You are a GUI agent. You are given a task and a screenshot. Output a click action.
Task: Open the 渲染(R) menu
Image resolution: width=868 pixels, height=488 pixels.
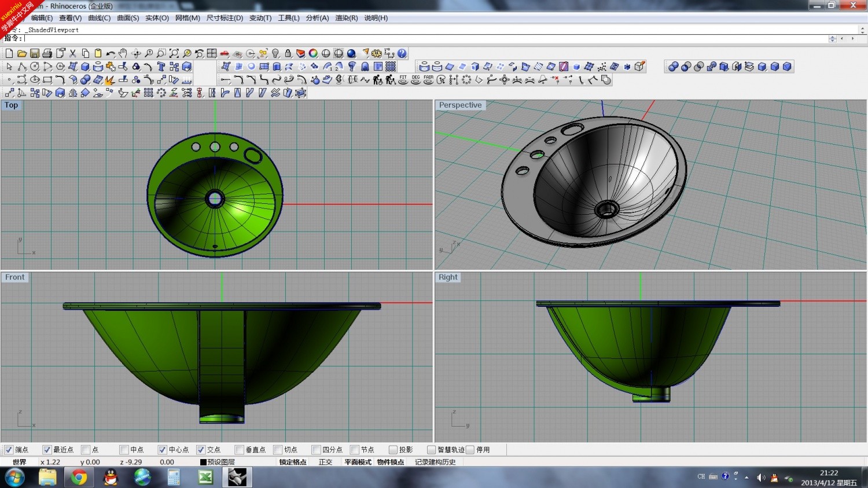click(346, 18)
